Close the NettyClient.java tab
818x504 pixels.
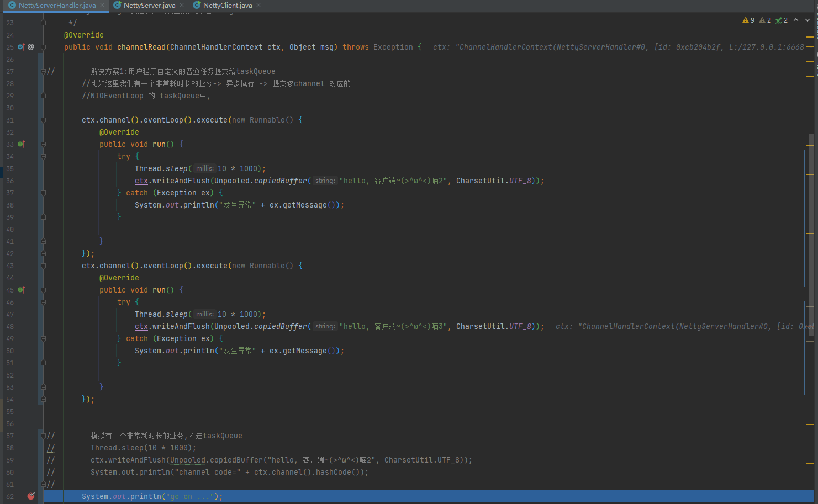pos(258,6)
